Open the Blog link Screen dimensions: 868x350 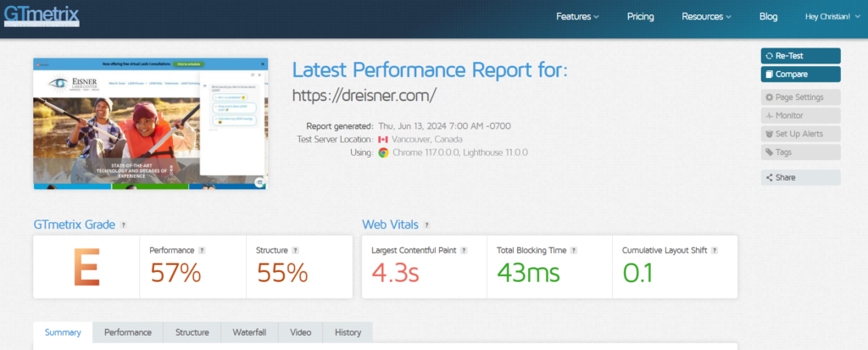768,17
